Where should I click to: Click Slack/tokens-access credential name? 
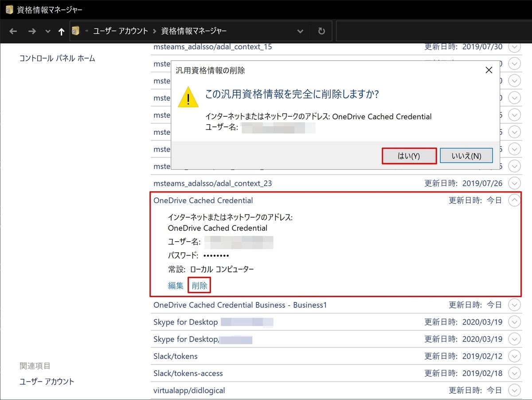tap(188, 373)
